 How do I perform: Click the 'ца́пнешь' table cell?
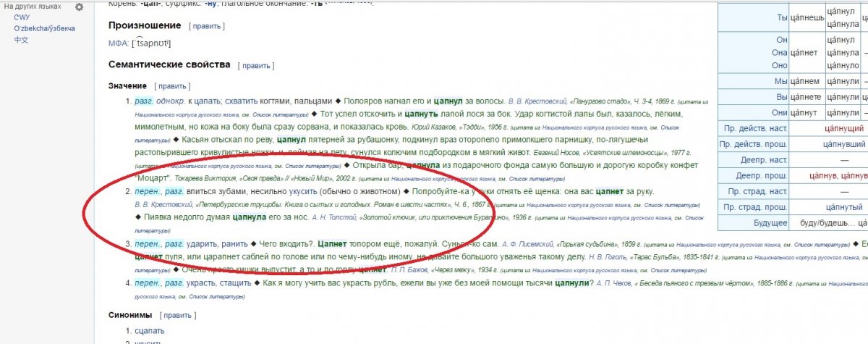click(807, 17)
